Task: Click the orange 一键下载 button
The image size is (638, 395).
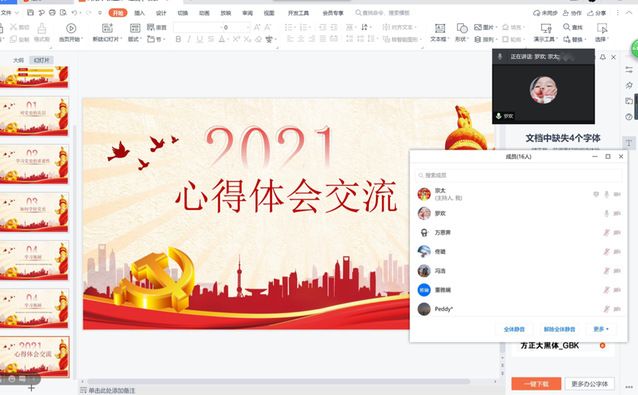Action: point(536,383)
